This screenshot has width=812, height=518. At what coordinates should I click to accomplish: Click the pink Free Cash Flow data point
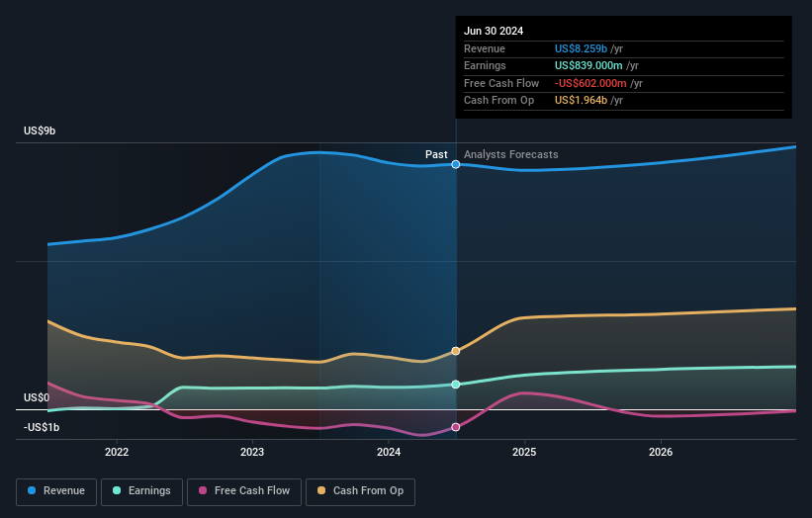(456, 427)
